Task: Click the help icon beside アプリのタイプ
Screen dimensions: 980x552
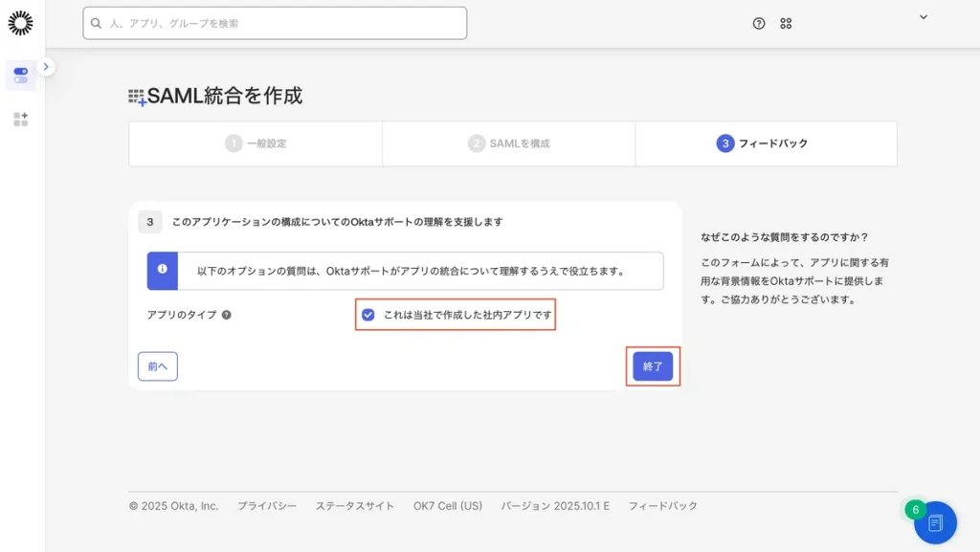Action: coord(227,315)
